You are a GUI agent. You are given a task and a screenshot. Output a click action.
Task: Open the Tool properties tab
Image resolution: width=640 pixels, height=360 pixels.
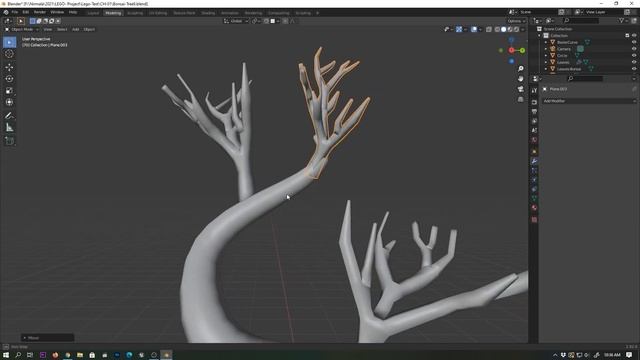(x=534, y=91)
